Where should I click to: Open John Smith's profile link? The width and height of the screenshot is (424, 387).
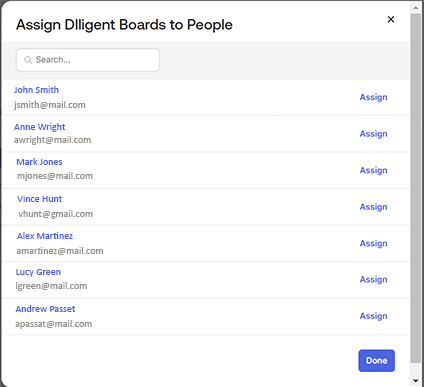[36, 90]
